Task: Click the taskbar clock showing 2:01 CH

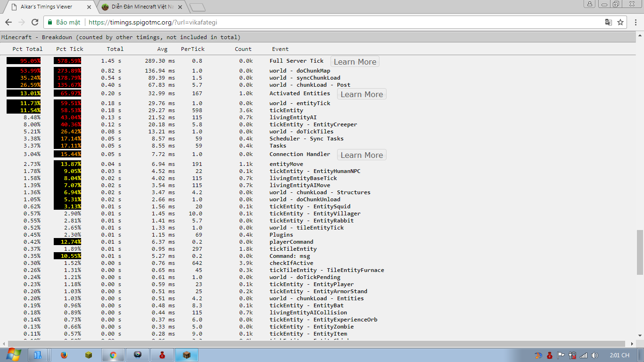Action: click(x=619, y=355)
